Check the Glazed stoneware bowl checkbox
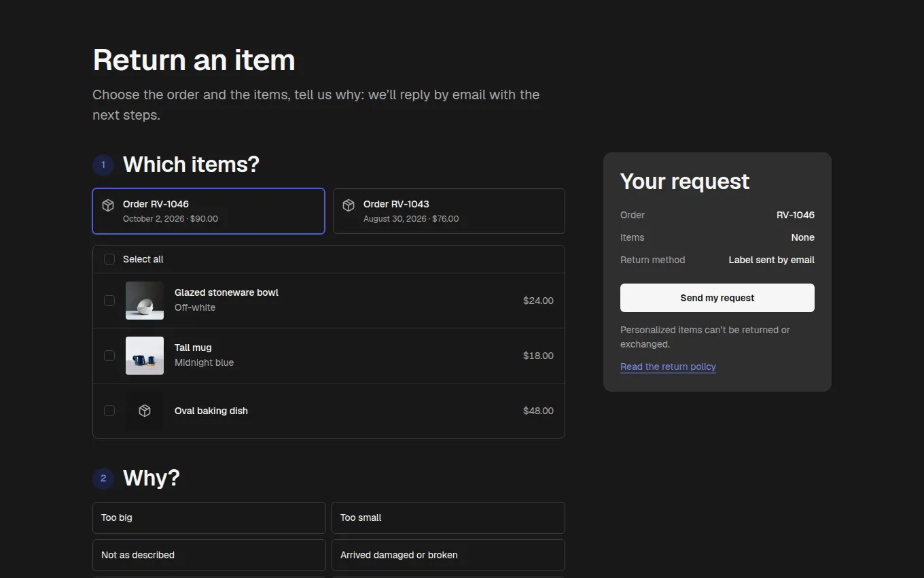The image size is (924, 578). tap(109, 301)
